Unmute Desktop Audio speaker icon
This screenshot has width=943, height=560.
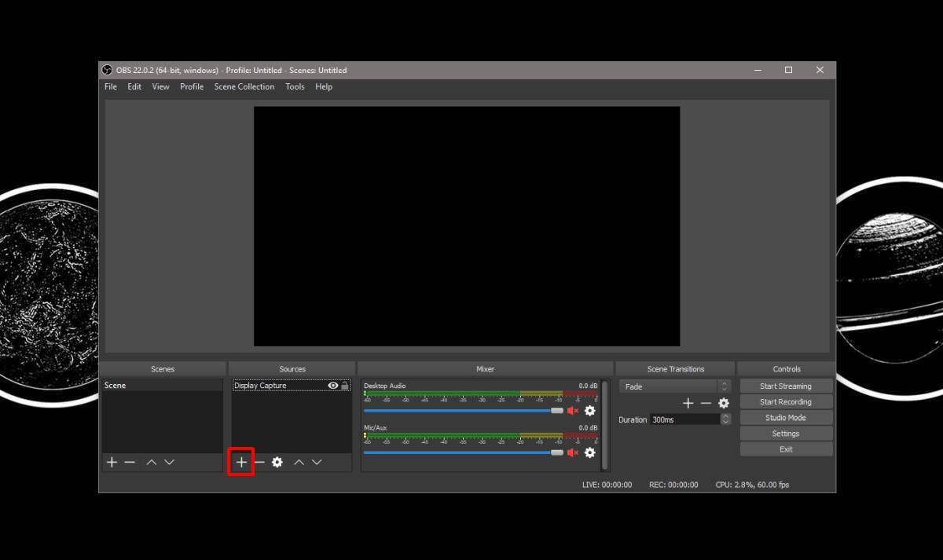573,411
